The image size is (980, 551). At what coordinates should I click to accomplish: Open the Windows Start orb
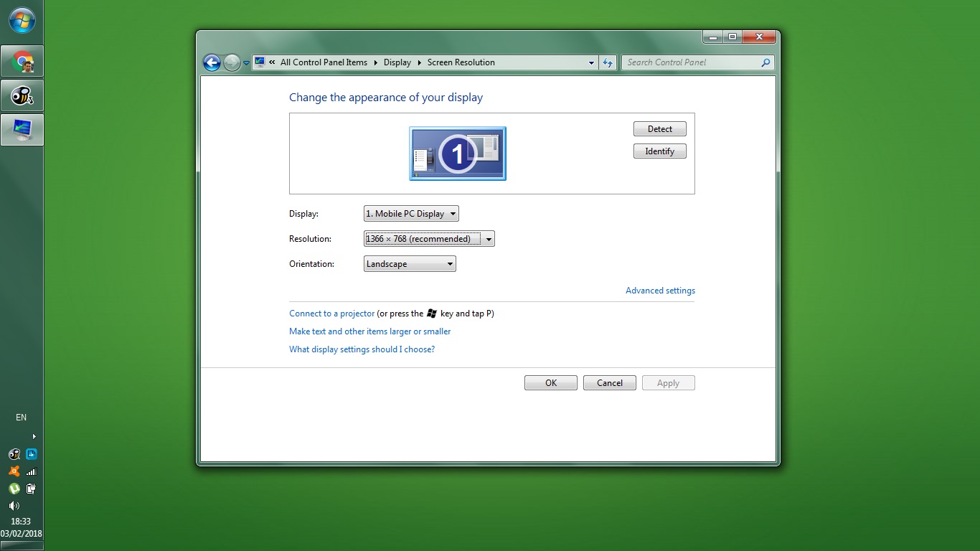pyautogui.click(x=22, y=20)
